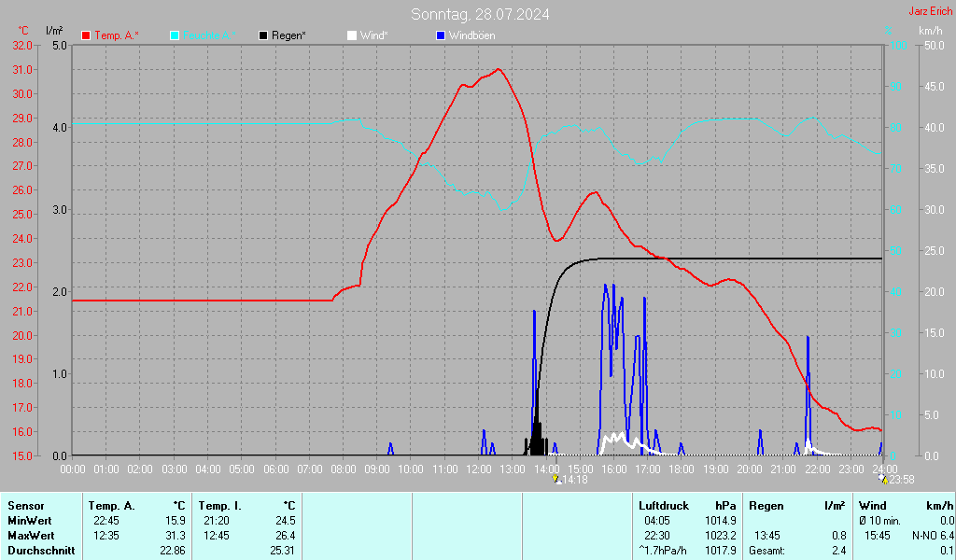Click the 15:45 wind maximum time
The width and height of the screenshot is (956, 560).
point(878,536)
